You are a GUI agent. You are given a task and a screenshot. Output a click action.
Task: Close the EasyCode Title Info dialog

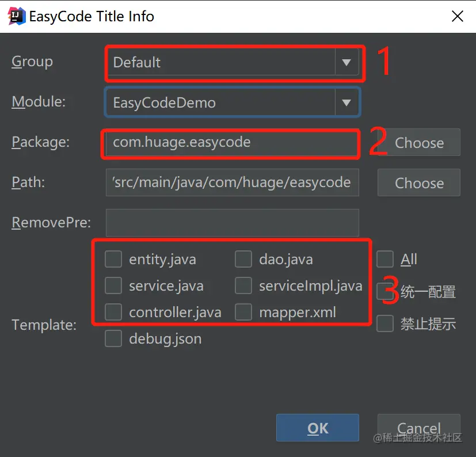click(457, 16)
